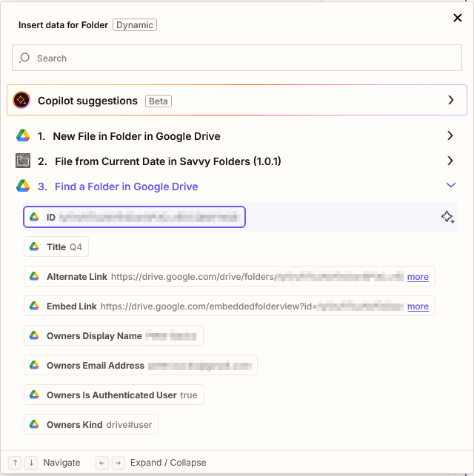Click the right arrow expand key
Viewport: 474px width, 476px height.
click(x=118, y=463)
